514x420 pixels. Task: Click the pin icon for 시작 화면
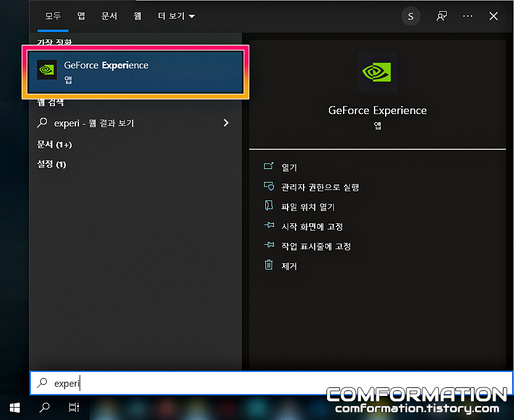point(269,225)
